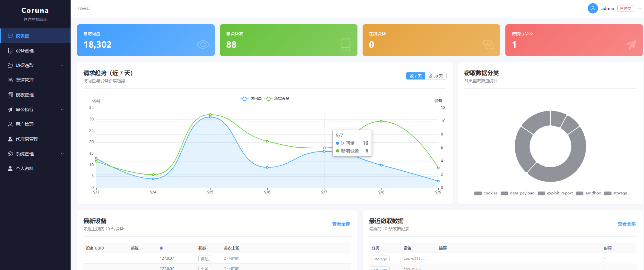
Task: Click the paper plane icon on 待执行命令 card
Action: [x=631, y=45]
